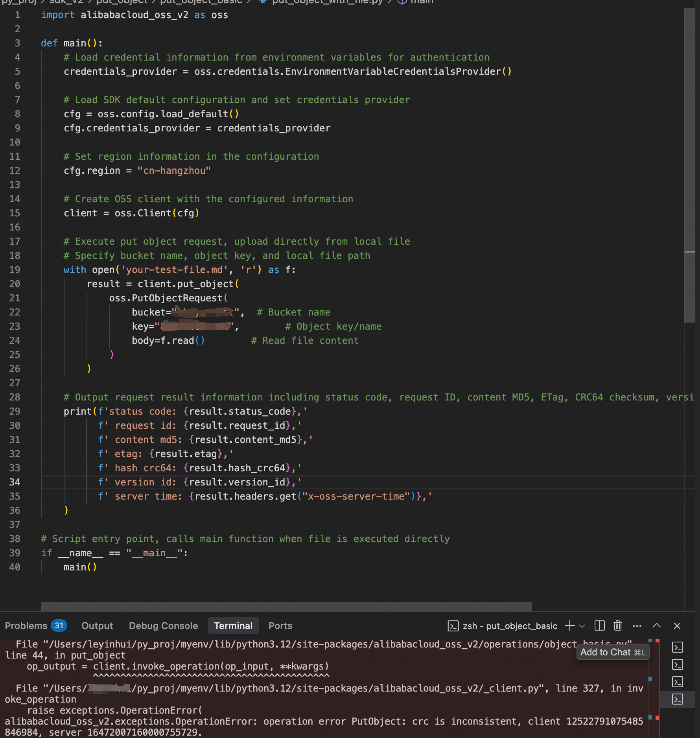Click the '# Bucket name' comment
Screen dimensions: 700x738
[293, 312]
